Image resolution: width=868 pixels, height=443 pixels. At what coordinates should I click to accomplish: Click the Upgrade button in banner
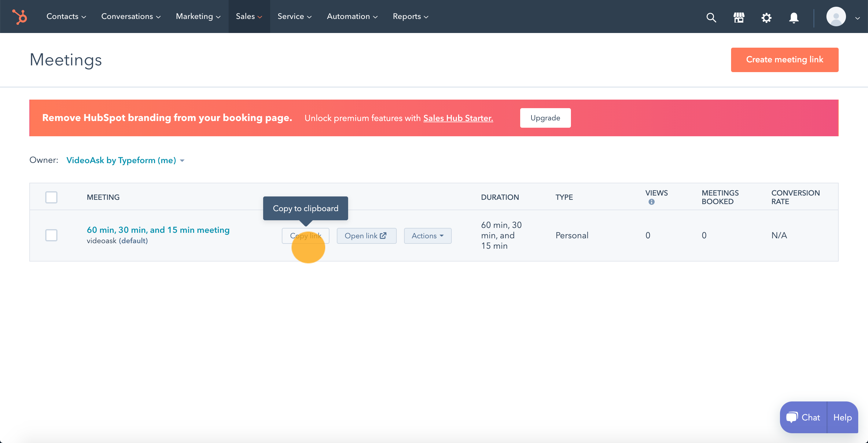click(x=545, y=118)
